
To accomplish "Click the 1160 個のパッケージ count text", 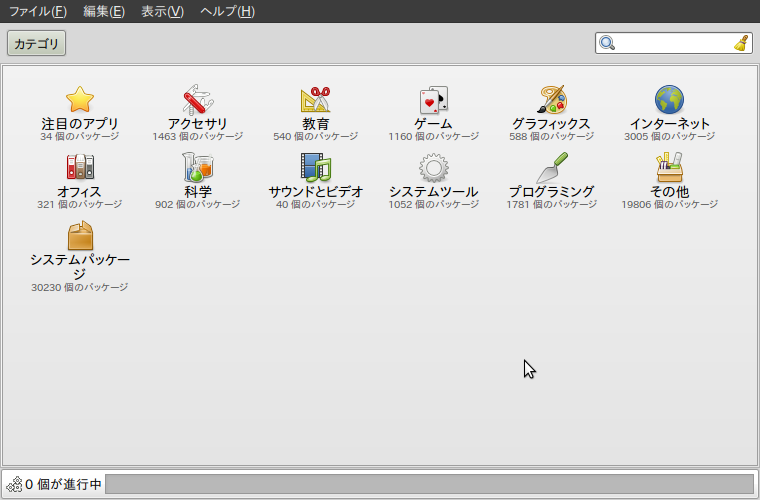I will click(x=434, y=137).
